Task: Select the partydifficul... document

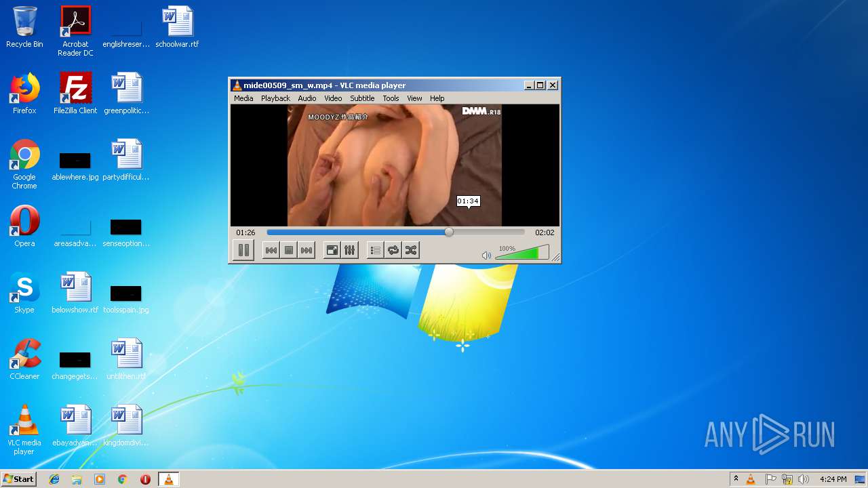Action: click(x=126, y=160)
